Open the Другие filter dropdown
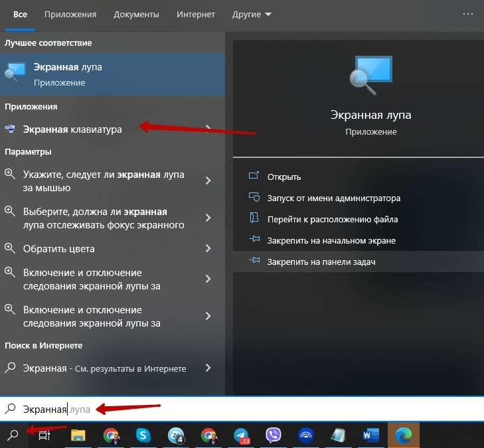This screenshot has height=448, width=484. [252, 14]
